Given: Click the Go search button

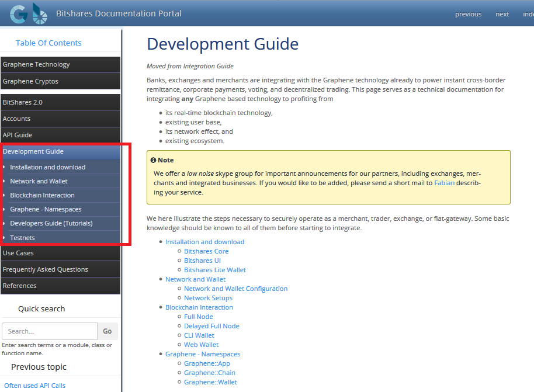Looking at the screenshot, I should [x=108, y=331].
